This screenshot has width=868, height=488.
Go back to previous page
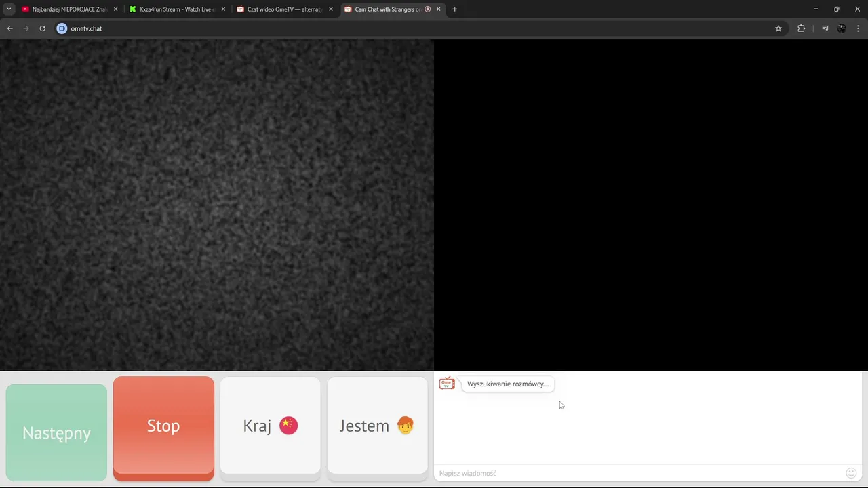9,28
